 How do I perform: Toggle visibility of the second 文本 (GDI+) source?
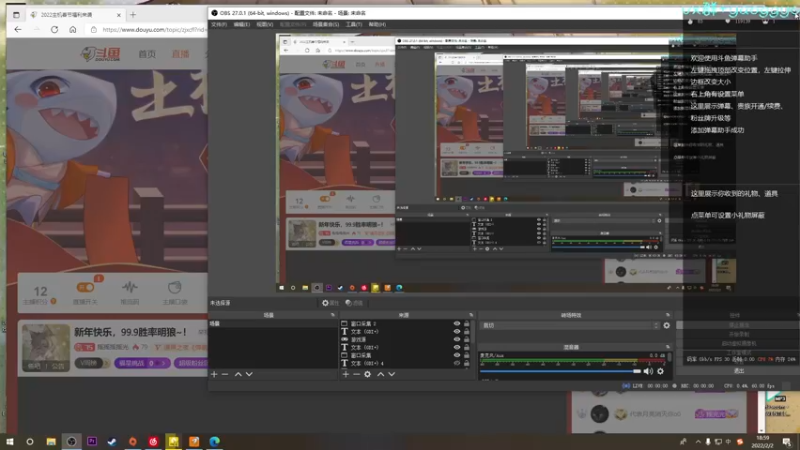457,347
